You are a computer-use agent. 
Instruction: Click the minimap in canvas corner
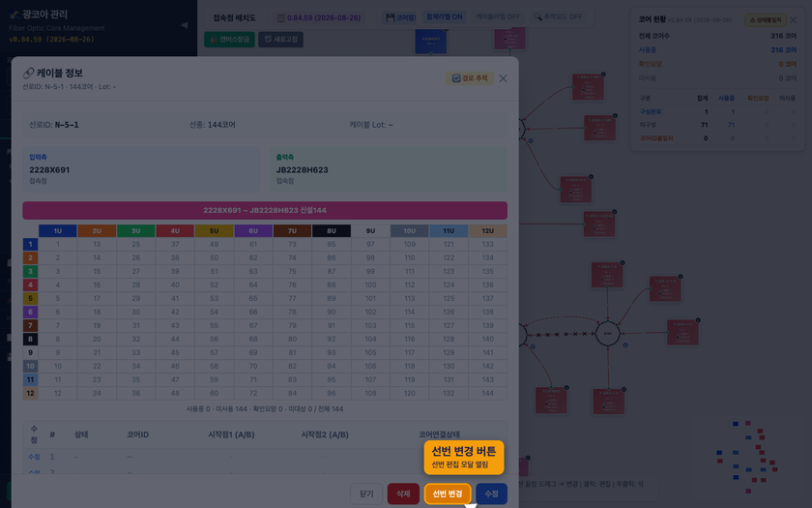pos(746,456)
